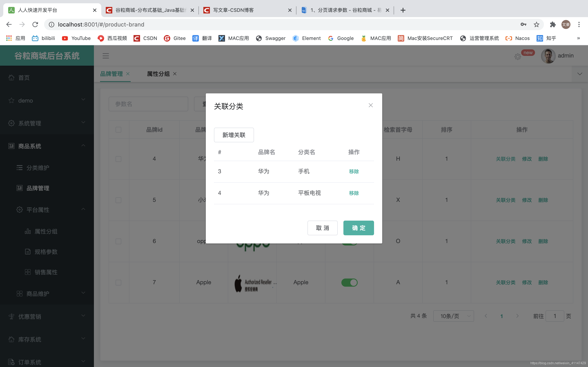The width and height of the screenshot is (588, 367).
Task: Close the 关联分类 dialog with X icon
Action: (x=371, y=105)
